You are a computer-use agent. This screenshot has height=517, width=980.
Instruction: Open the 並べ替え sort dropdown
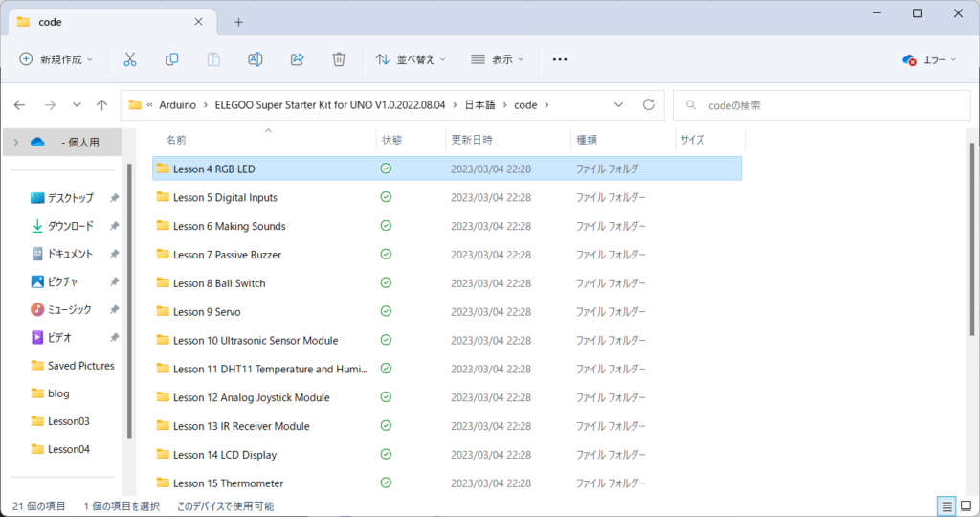pos(411,59)
